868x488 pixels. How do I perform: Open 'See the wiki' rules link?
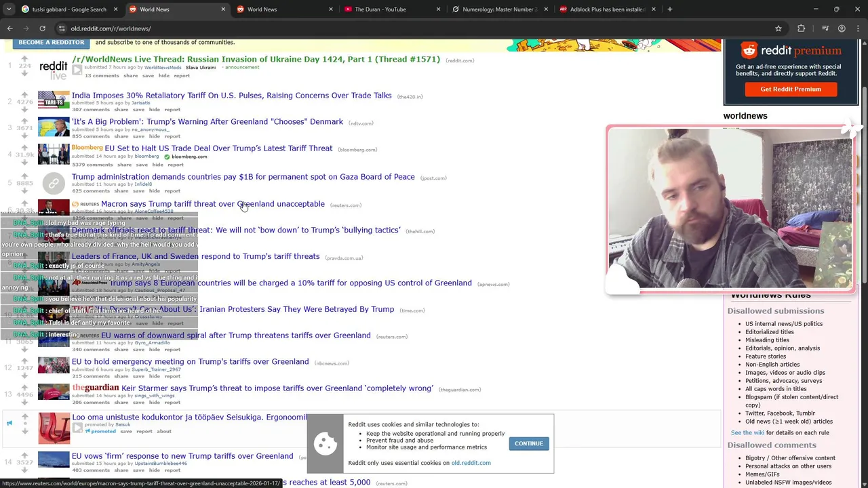point(747,432)
